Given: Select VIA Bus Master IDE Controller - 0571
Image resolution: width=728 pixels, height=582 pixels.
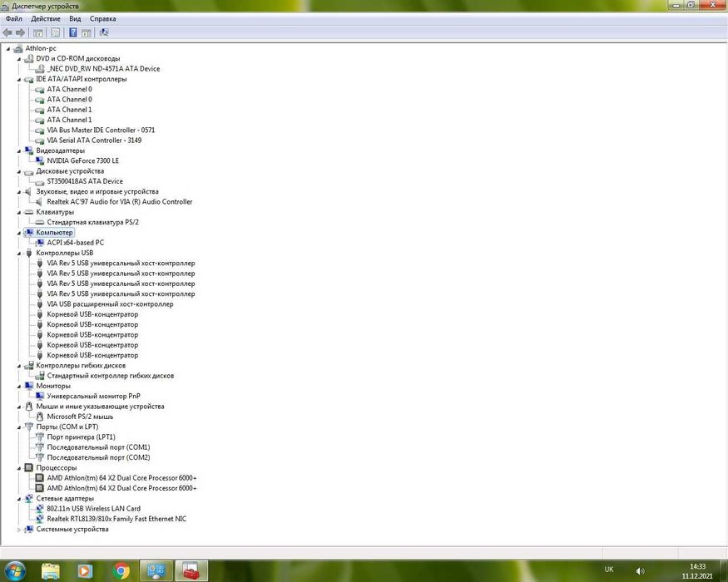Looking at the screenshot, I should coord(101,130).
